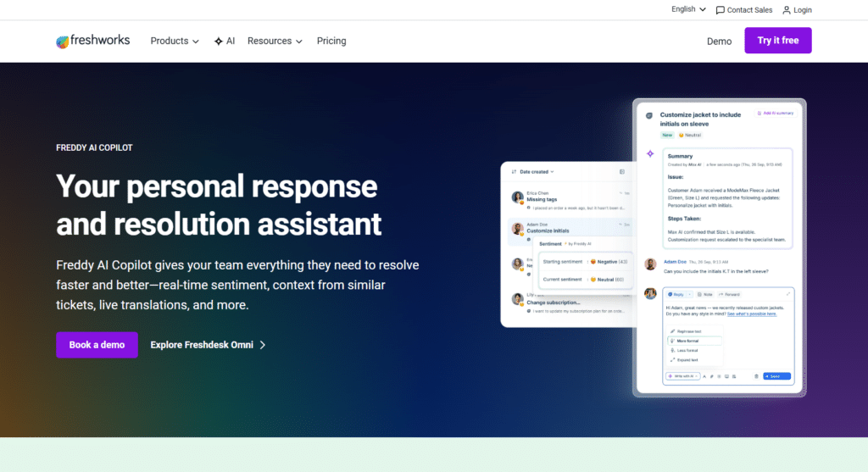868x472 pixels.
Task: Expand the Resources dropdown menu
Action: pyautogui.click(x=275, y=41)
